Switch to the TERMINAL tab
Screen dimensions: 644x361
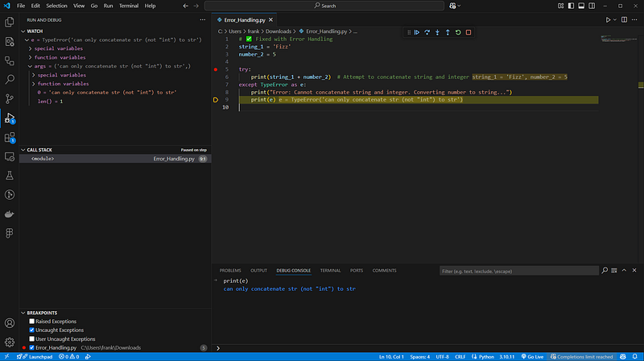[x=330, y=271]
